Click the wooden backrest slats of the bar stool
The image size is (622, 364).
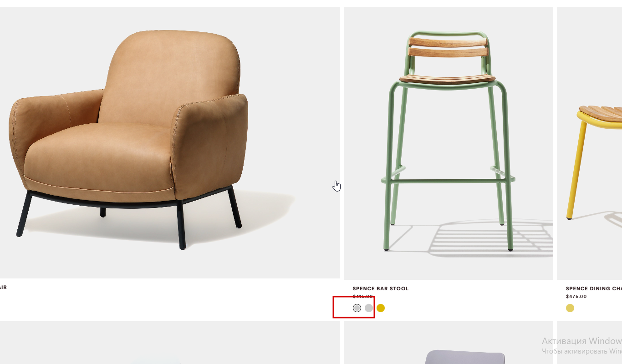449,47
